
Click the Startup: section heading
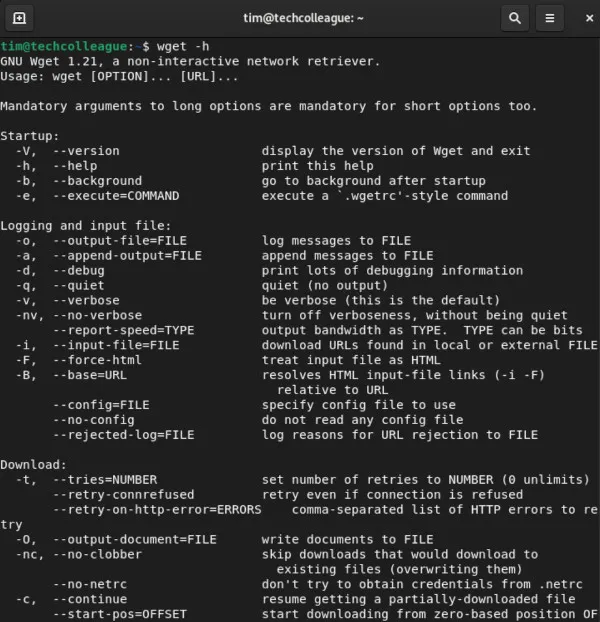[x=30, y=136]
